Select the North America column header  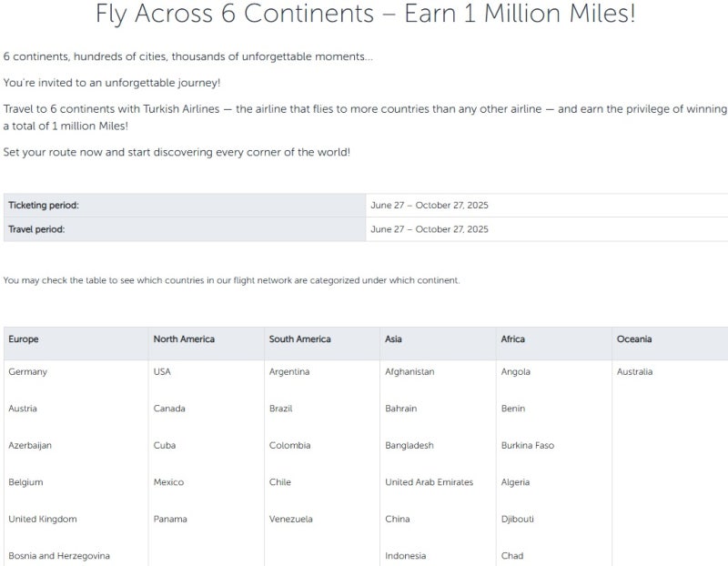point(184,339)
